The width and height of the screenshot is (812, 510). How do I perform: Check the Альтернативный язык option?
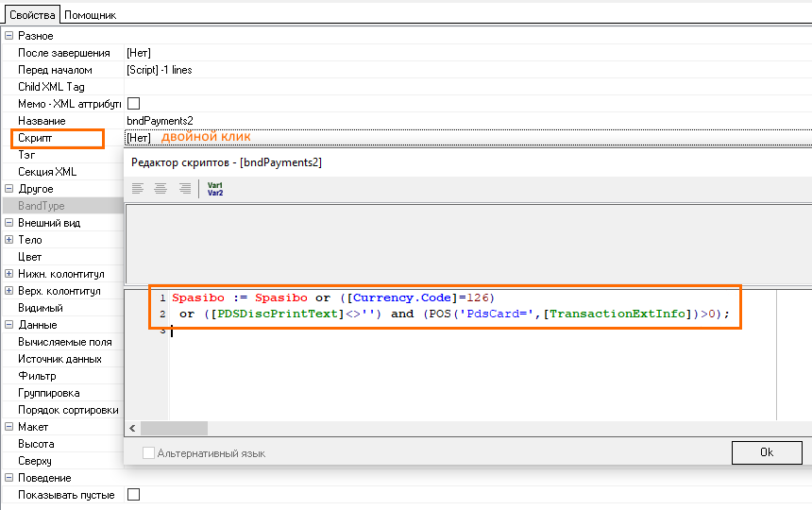(148, 453)
